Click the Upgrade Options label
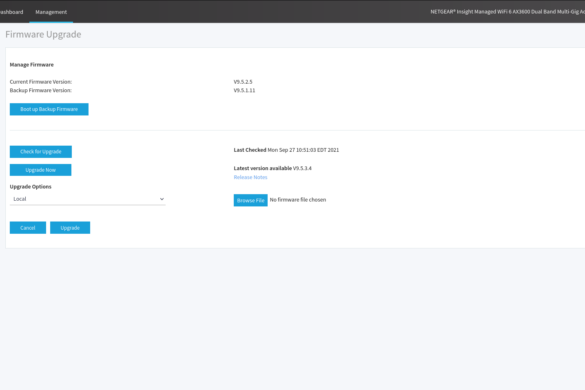This screenshot has height=390, width=585. tap(31, 187)
